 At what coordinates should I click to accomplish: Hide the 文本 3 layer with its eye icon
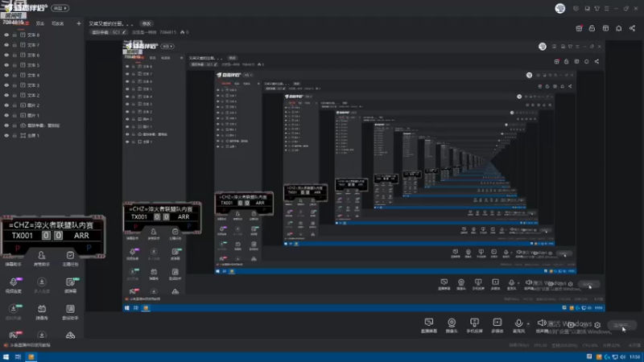coord(6,85)
